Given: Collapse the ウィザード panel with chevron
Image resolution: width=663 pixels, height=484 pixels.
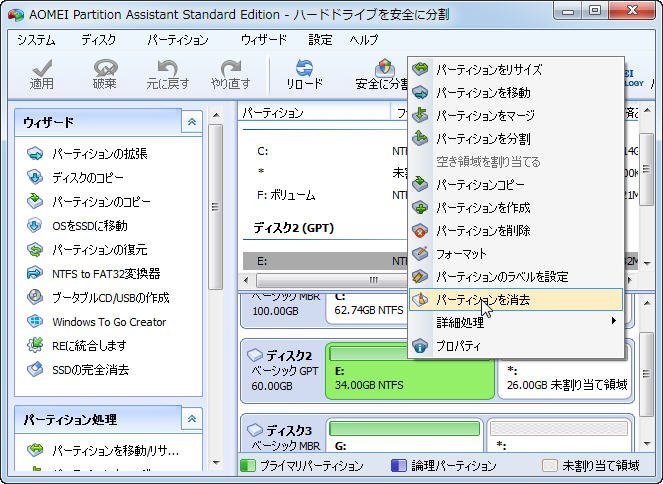Looking at the screenshot, I should (x=192, y=122).
